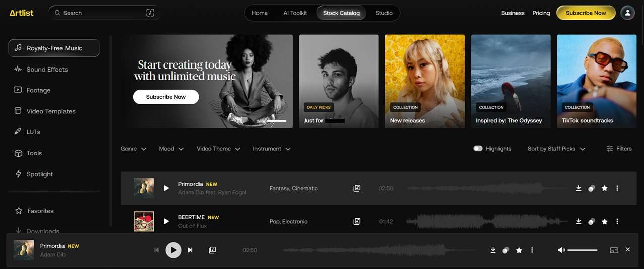Play the Primordia track in the list
The image size is (644, 269).
click(x=166, y=188)
